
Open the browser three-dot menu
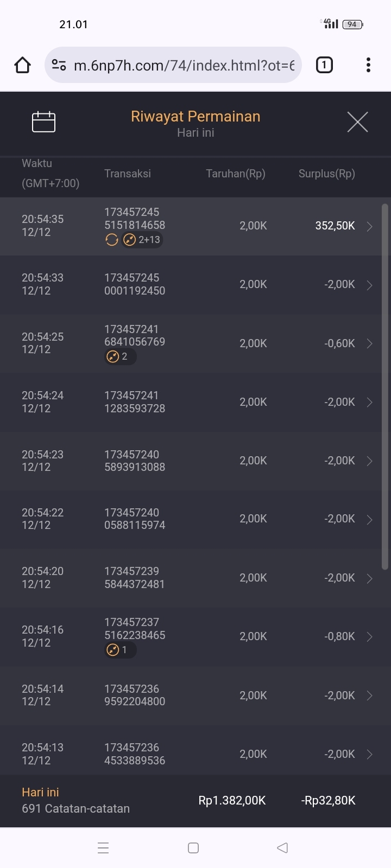pos(368,65)
